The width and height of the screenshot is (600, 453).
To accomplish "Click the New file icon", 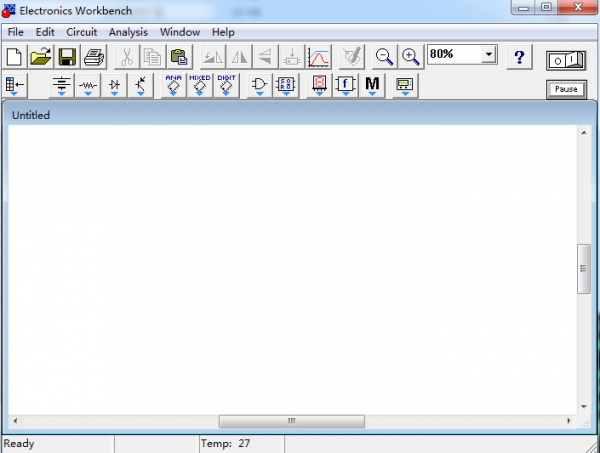I will (x=14, y=57).
